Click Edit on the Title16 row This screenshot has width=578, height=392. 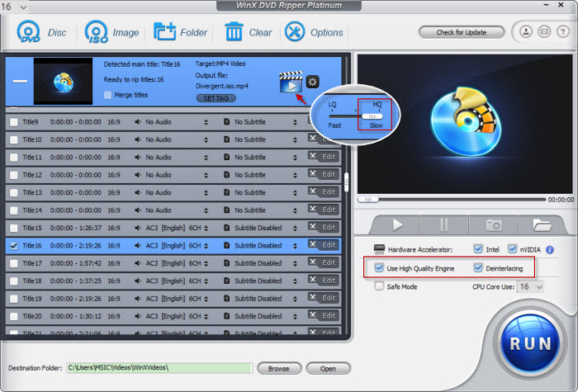tap(324, 245)
